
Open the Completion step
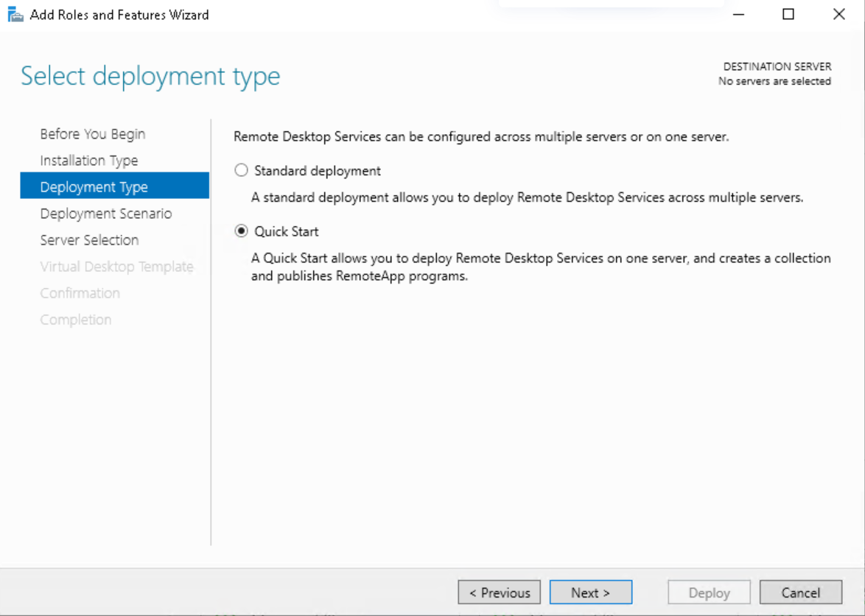(76, 319)
